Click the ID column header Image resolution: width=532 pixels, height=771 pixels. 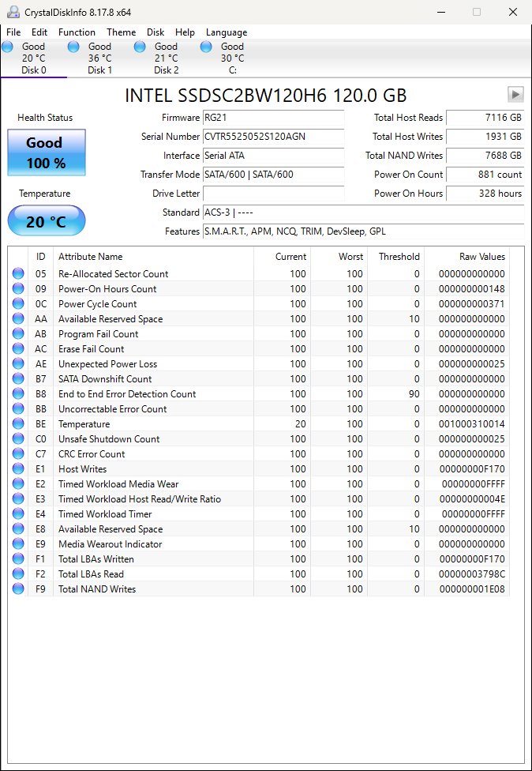click(40, 257)
